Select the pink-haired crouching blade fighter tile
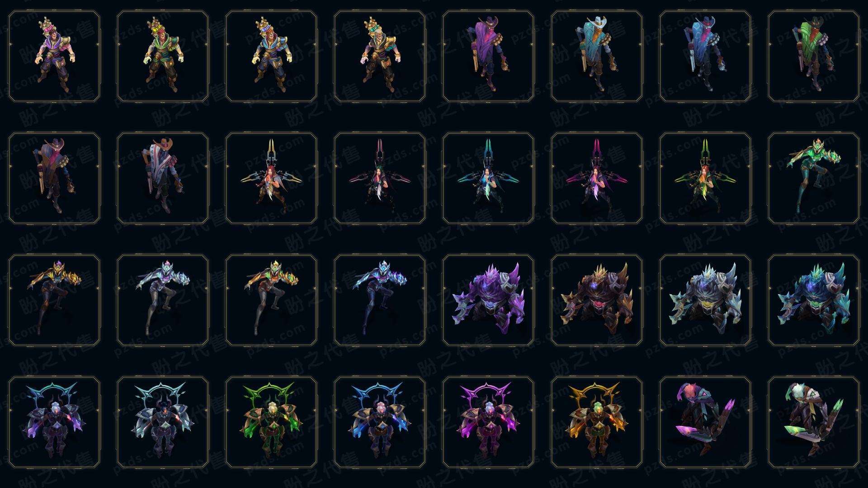868x488 pixels. point(705,422)
